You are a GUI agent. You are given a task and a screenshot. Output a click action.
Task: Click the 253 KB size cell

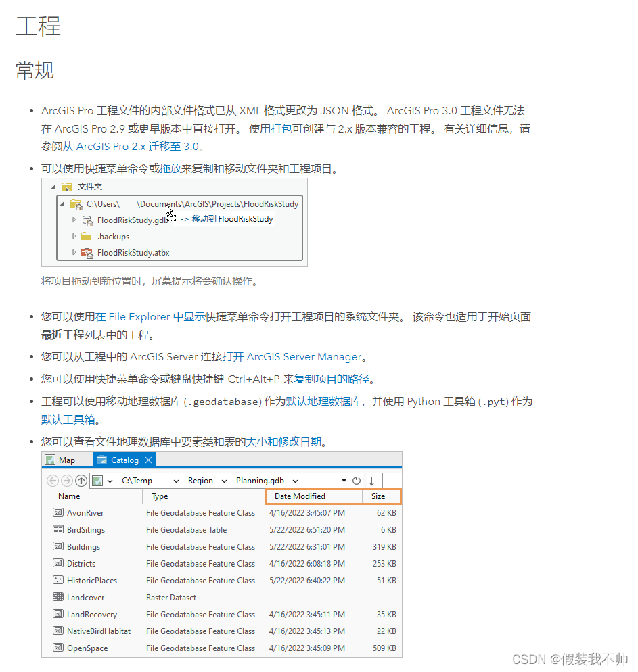[384, 564]
